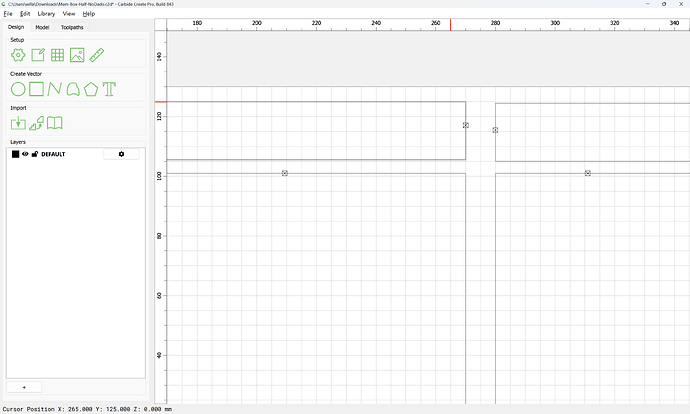The image size is (690, 414).
Task: Toggle visibility of DEFAULT layer
Action: (x=25, y=154)
